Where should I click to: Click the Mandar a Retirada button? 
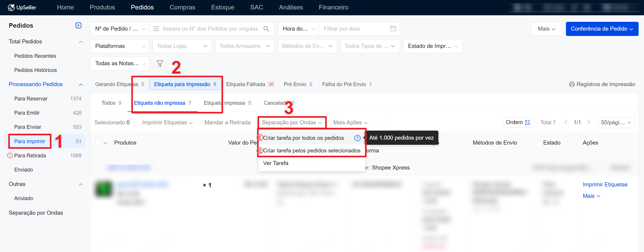tap(227, 122)
